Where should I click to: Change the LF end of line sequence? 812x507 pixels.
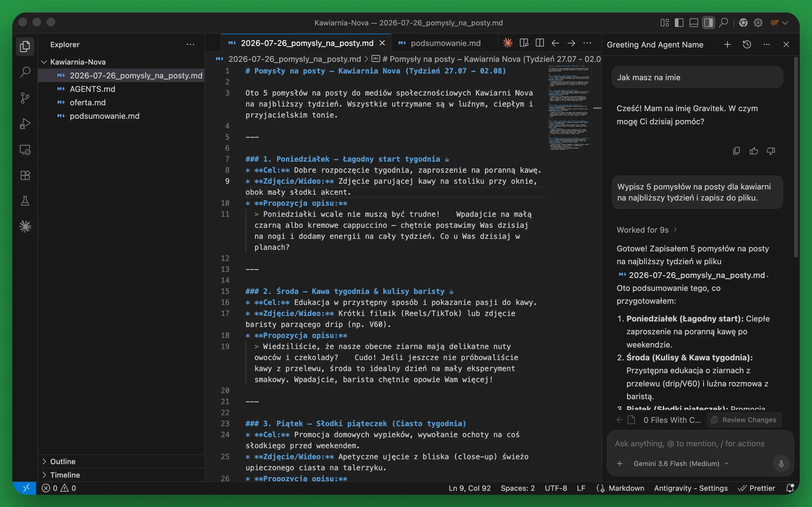point(581,488)
